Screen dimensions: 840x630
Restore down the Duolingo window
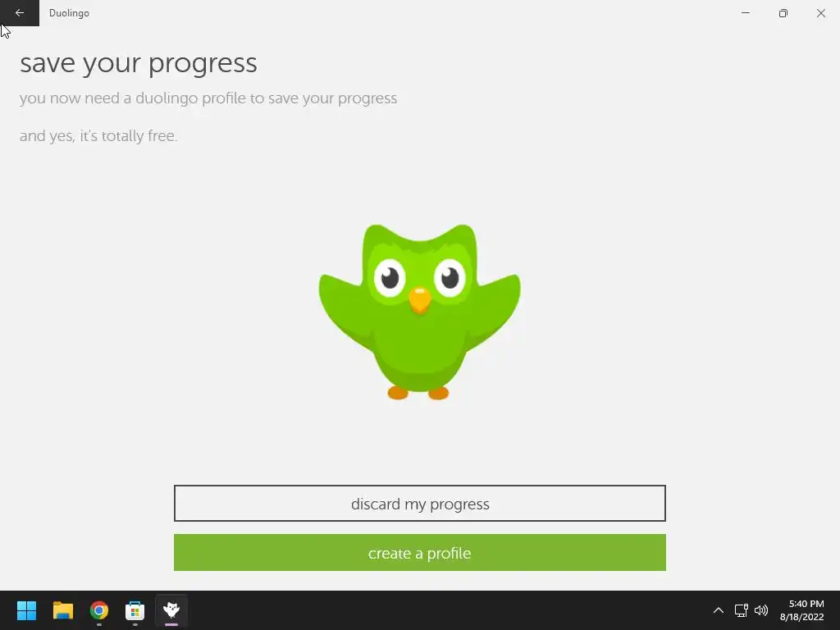[783, 13]
